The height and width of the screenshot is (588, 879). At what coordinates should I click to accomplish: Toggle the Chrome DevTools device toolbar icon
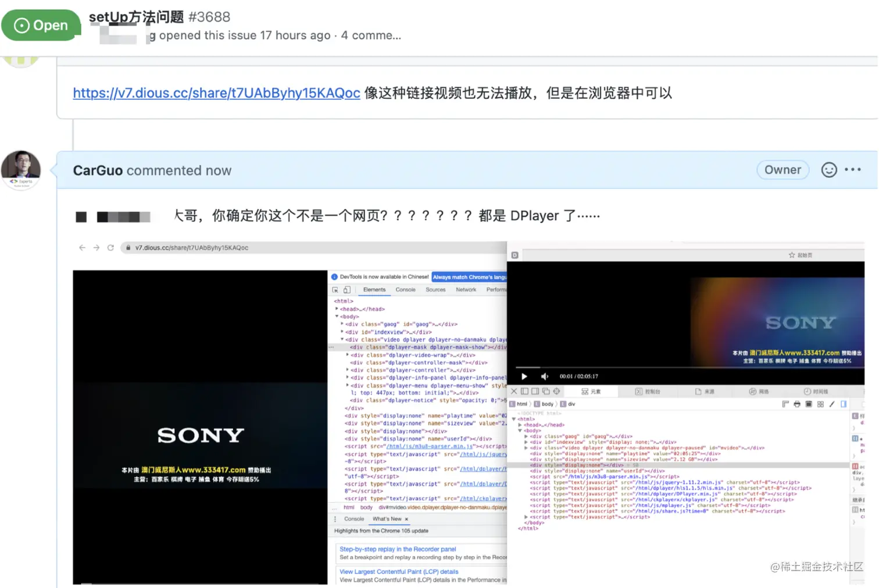[x=347, y=289]
